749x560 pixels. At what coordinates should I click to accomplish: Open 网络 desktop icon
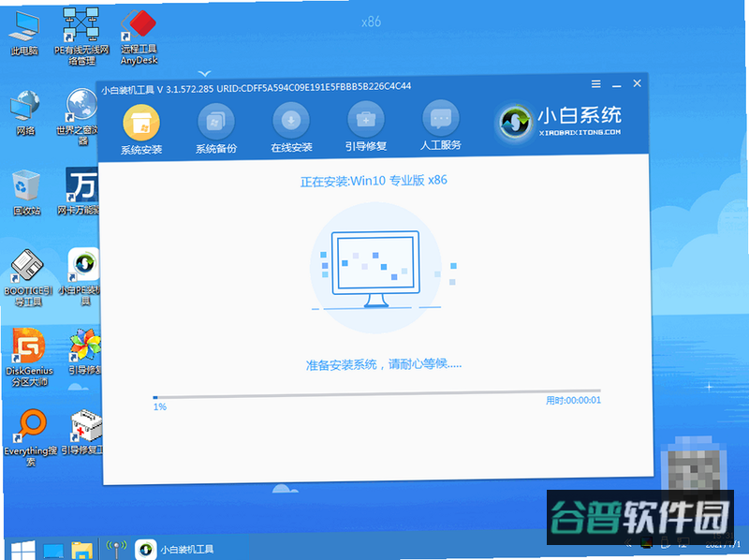[x=25, y=112]
